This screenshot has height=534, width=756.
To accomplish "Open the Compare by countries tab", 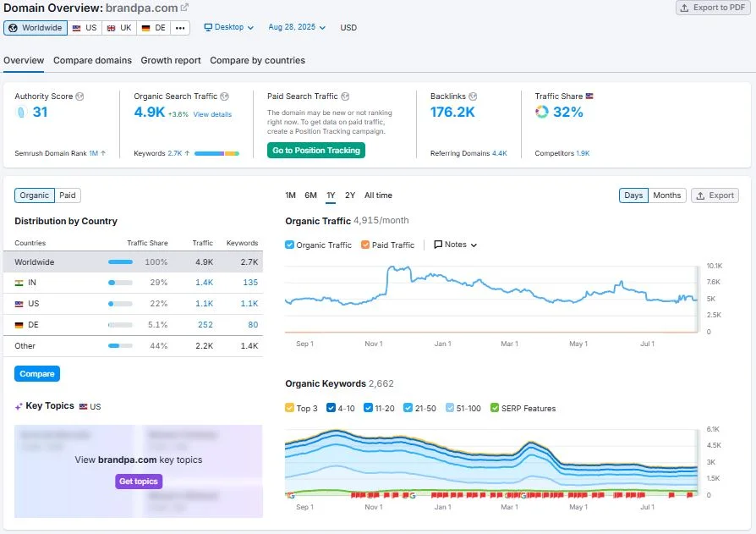I will coord(257,60).
